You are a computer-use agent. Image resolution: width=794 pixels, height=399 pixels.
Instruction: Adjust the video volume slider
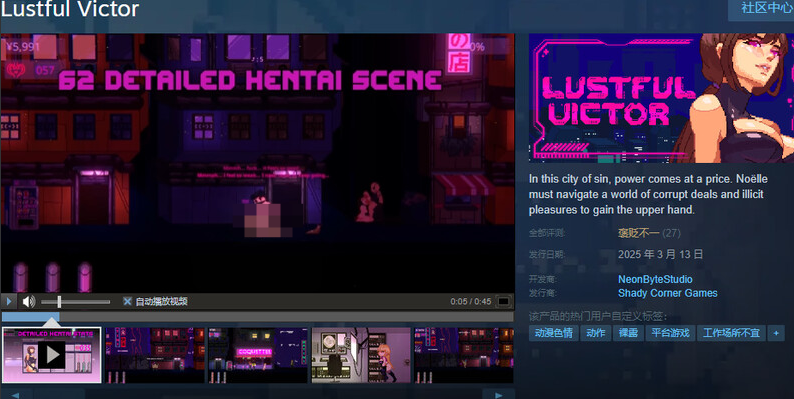[x=75, y=302]
